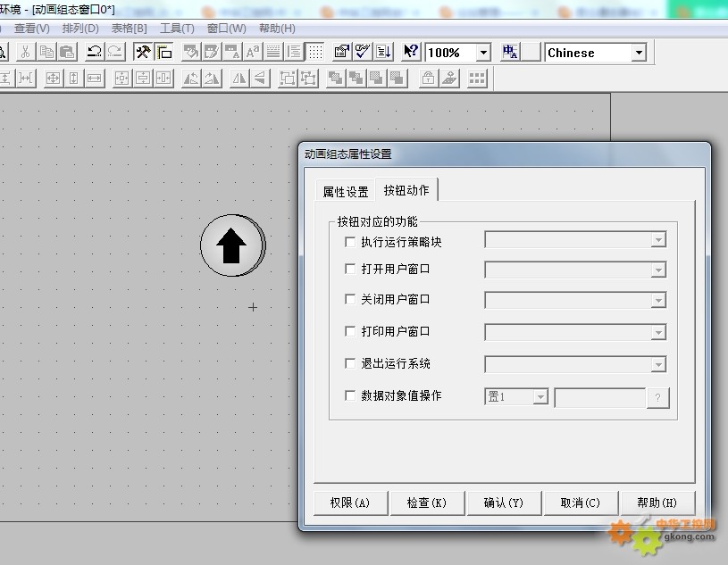Open the 排列(D) menu
728x565 pixels.
[x=80, y=29]
